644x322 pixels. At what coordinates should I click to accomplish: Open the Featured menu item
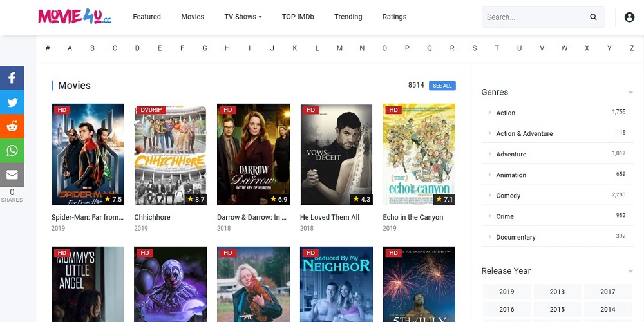click(x=147, y=17)
